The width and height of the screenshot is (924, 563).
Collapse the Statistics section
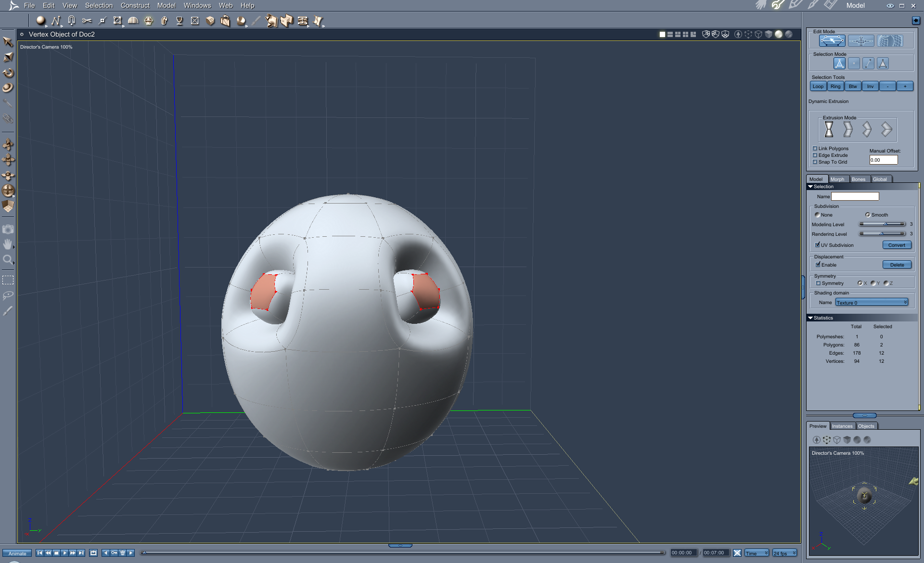811,318
